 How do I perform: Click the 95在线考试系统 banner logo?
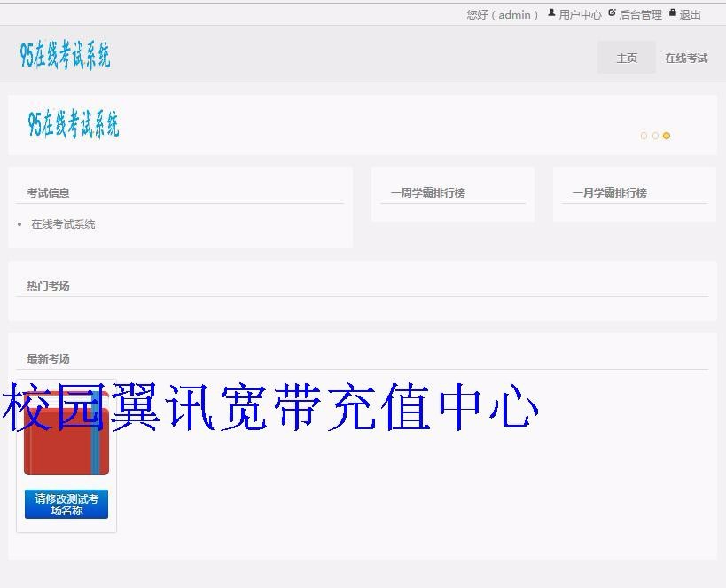coord(74,124)
